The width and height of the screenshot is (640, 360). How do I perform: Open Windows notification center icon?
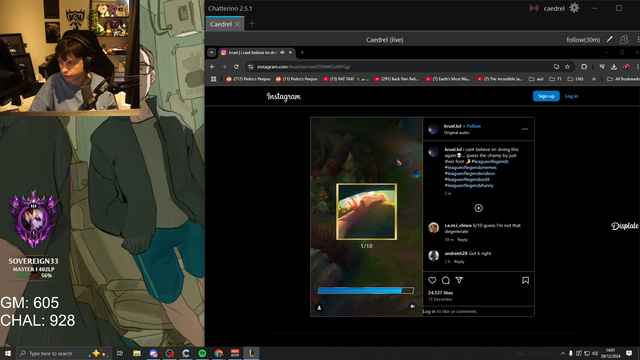[629, 353]
